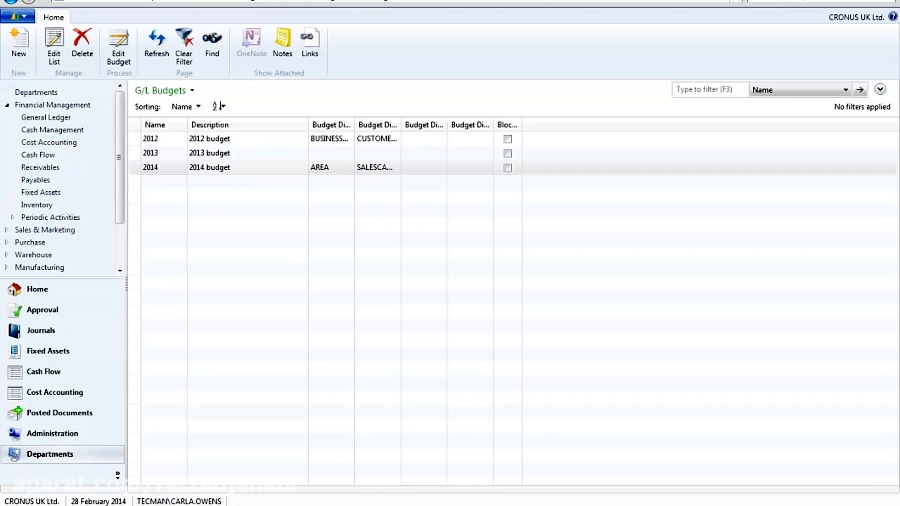
Task: Select the Departments navigation button
Action: point(63,454)
